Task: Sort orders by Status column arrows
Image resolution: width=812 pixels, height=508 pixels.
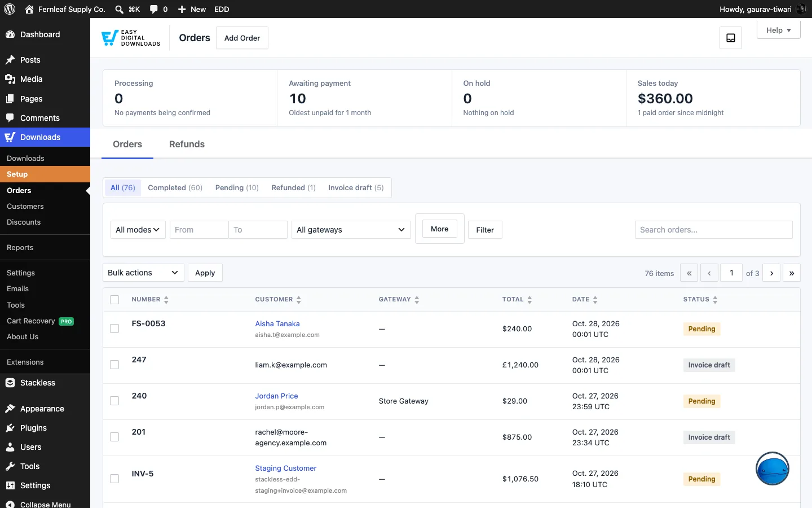Action: pyautogui.click(x=715, y=300)
